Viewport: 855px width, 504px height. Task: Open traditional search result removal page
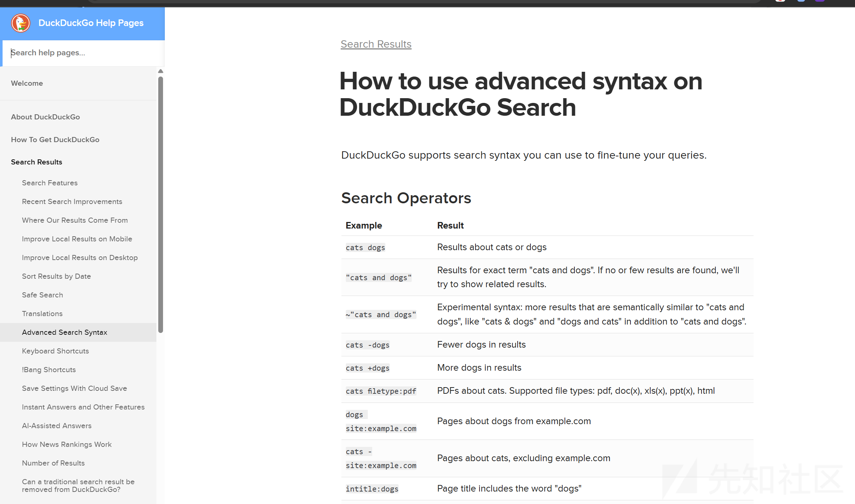tap(78, 486)
